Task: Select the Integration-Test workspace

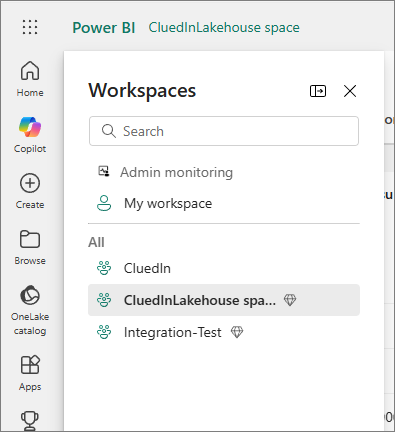Action: [224, 332]
